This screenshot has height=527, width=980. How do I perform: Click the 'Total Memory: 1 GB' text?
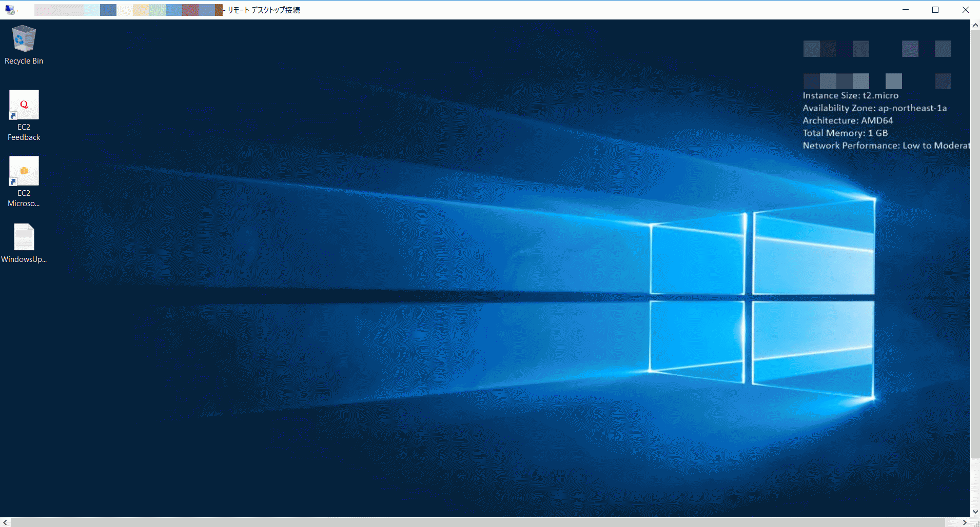pyautogui.click(x=845, y=133)
